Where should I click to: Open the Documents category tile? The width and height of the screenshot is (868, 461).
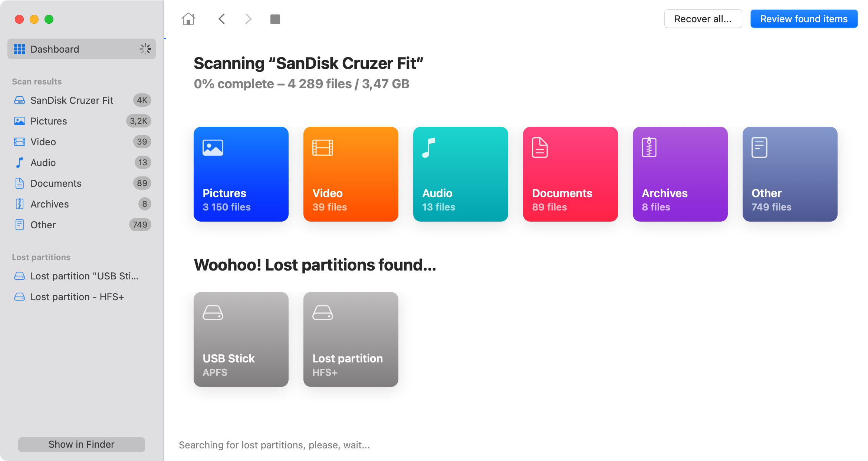pos(571,174)
